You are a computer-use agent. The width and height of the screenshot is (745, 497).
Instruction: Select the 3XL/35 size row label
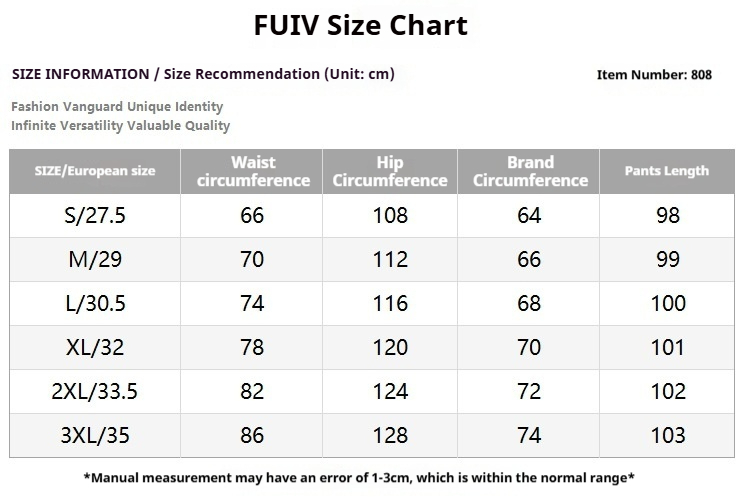coord(95,435)
